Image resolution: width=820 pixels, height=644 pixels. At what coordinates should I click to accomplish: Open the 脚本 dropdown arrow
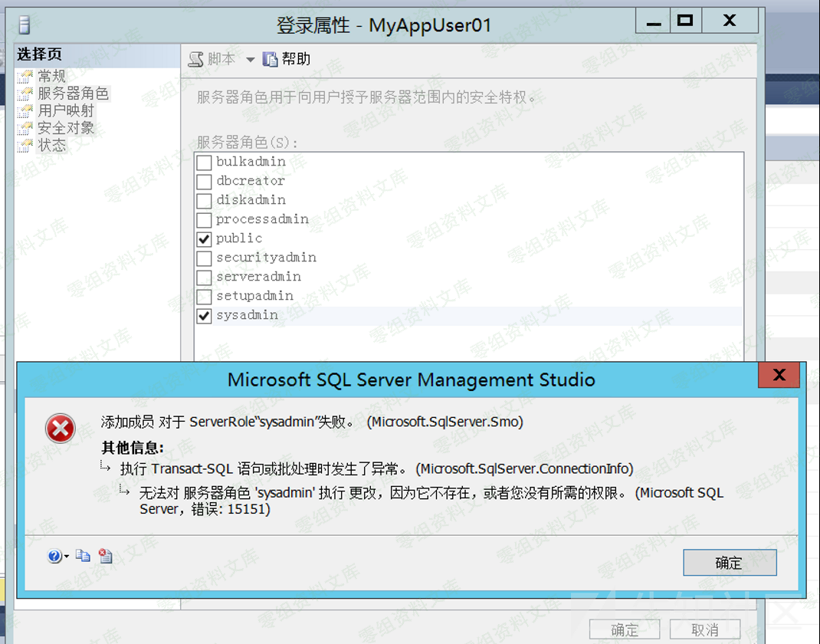pos(250,60)
